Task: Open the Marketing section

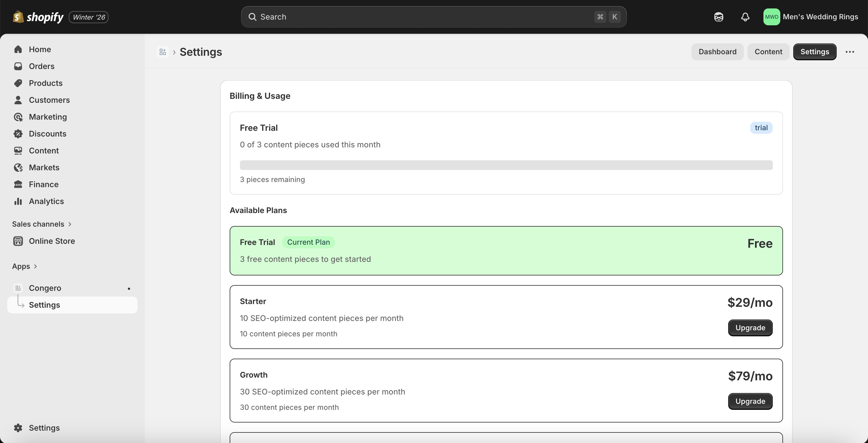Action: pyautogui.click(x=48, y=117)
